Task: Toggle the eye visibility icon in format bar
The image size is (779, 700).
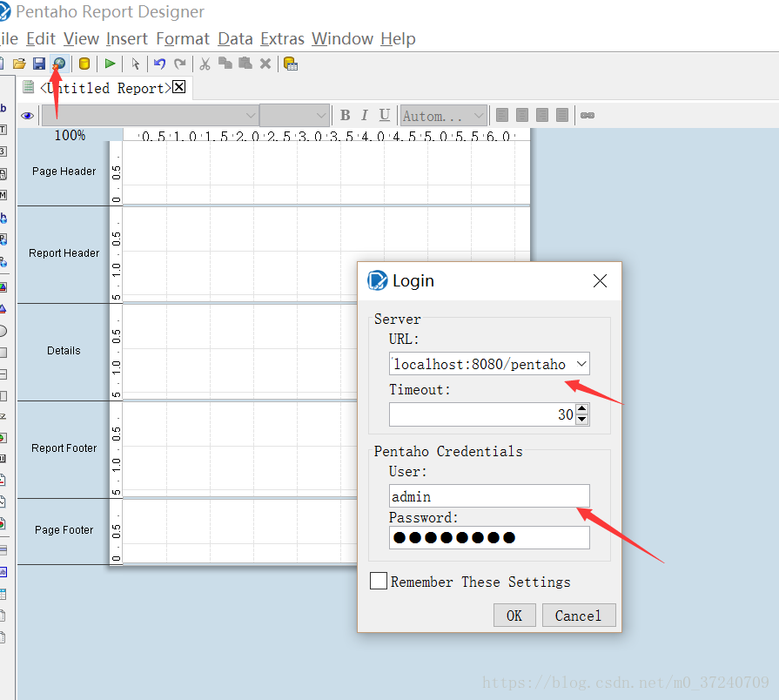Action: tap(27, 116)
